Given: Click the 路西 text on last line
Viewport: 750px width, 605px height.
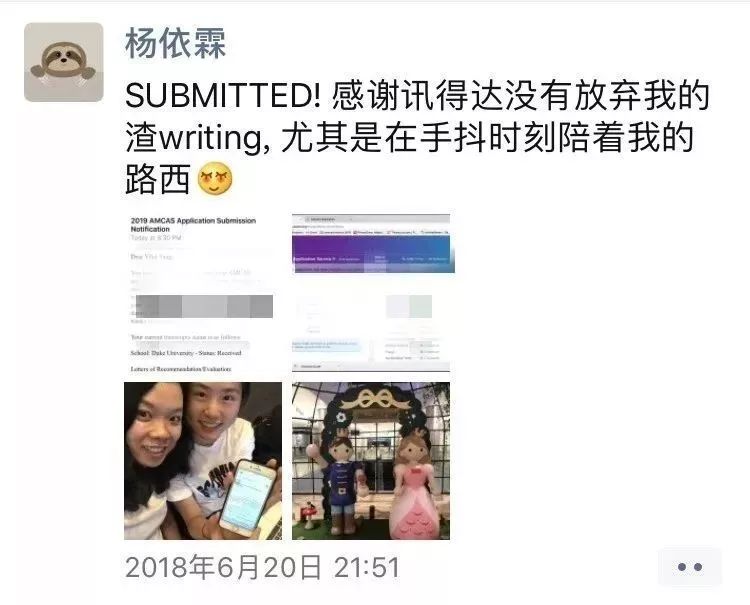Looking at the screenshot, I should (x=158, y=179).
